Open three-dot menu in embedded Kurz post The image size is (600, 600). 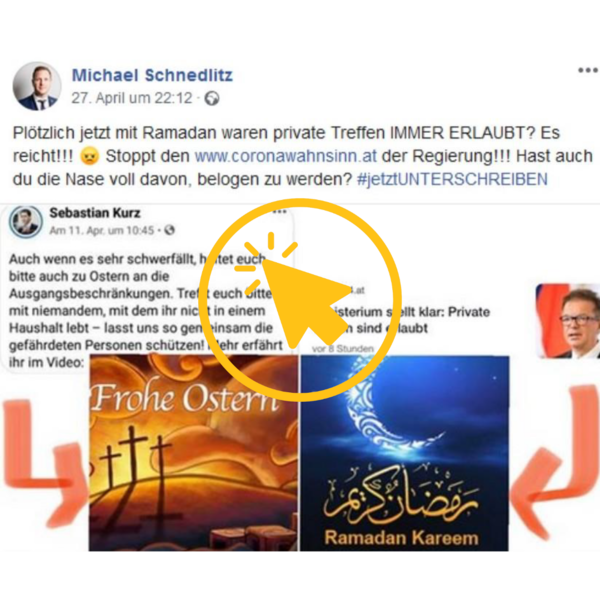click(x=280, y=211)
